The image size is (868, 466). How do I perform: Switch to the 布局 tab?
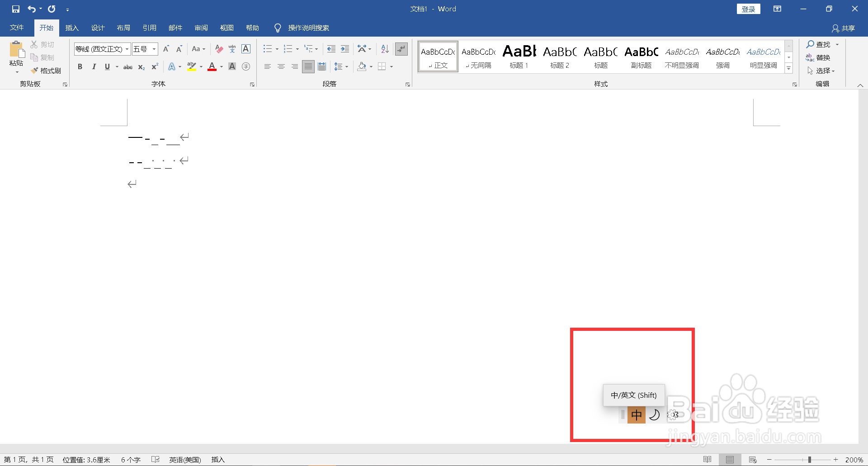click(123, 28)
